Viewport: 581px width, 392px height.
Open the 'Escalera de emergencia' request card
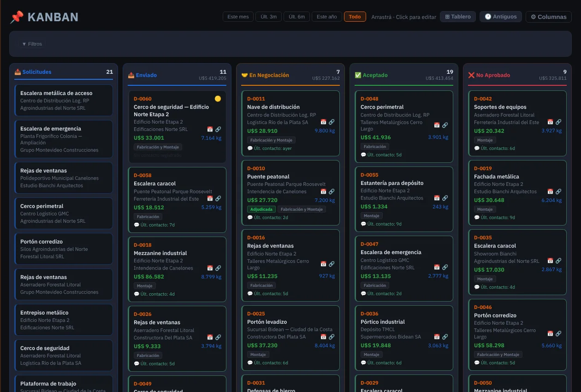click(64, 139)
